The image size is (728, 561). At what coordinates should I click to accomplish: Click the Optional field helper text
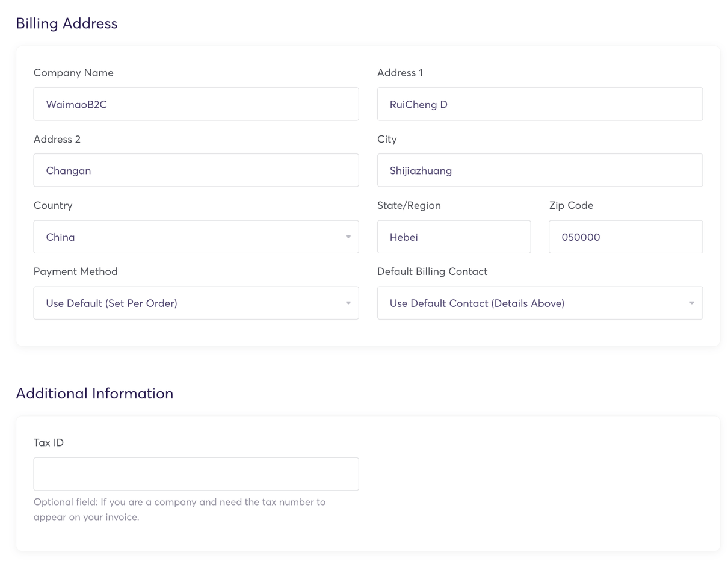tap(179, 509)
